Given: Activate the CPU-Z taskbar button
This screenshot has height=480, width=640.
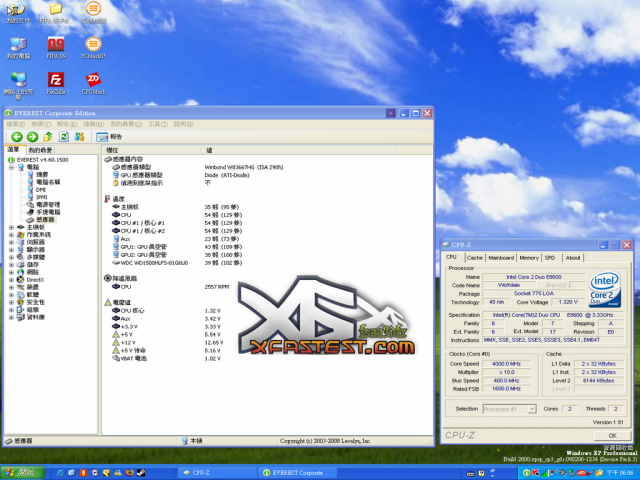Looking at the screenshot, I should (217, 473).
